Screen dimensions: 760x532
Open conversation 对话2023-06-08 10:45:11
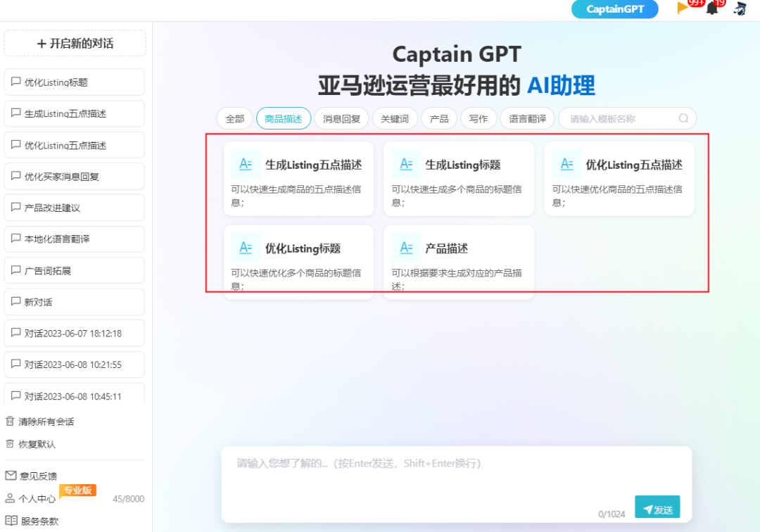75,394
